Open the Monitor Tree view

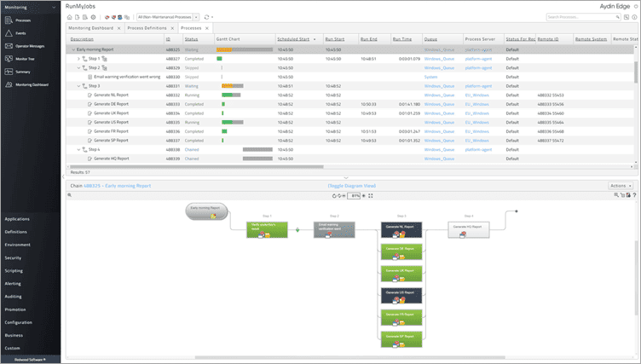(x=24, y=58)
